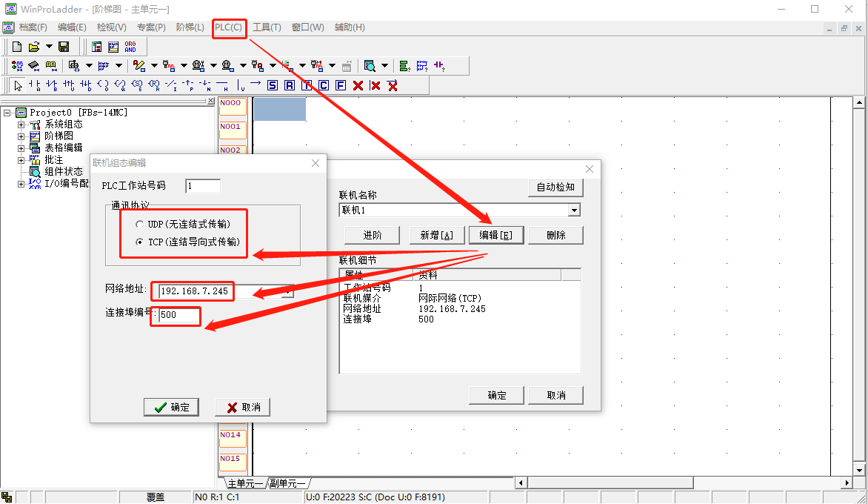868x504 pixels.
Task: Click the 连接埠编号 port field
Action: click(x=179, y=314)
